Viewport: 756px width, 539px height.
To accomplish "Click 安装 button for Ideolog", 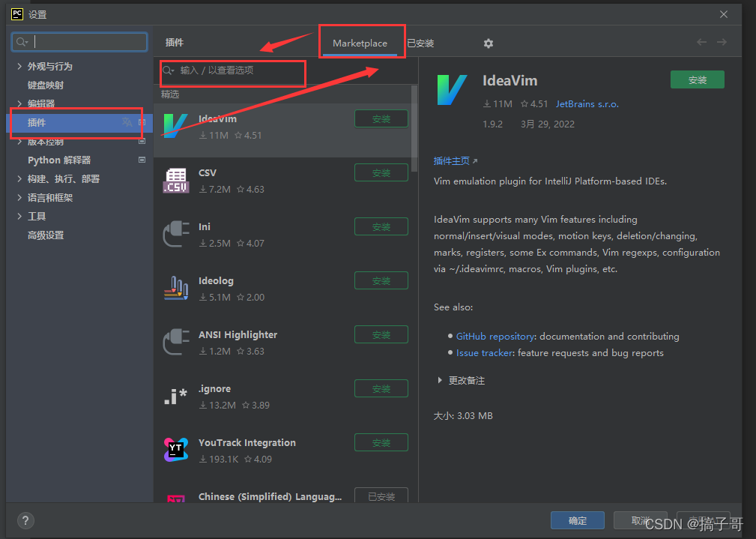I will [381, 281].
